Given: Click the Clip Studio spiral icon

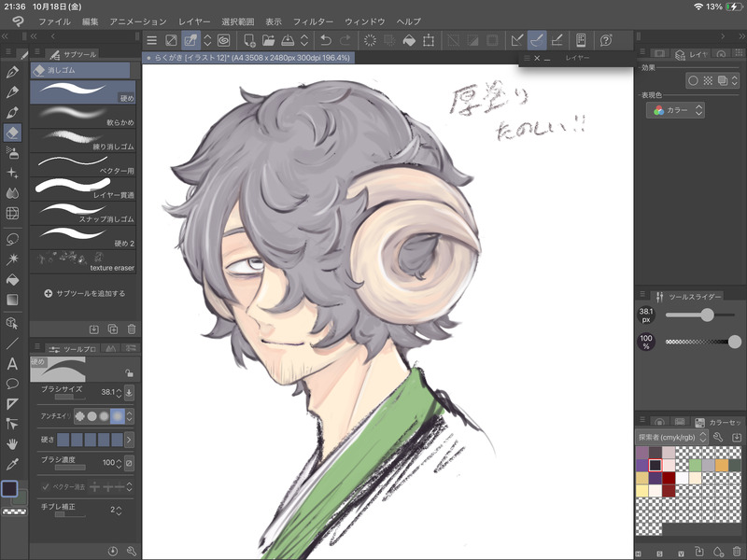Looking at the screenshot, I should [224, 40].
